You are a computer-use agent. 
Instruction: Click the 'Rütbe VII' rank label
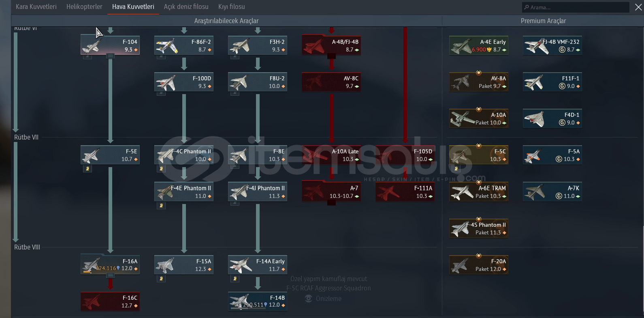(26, 138)
